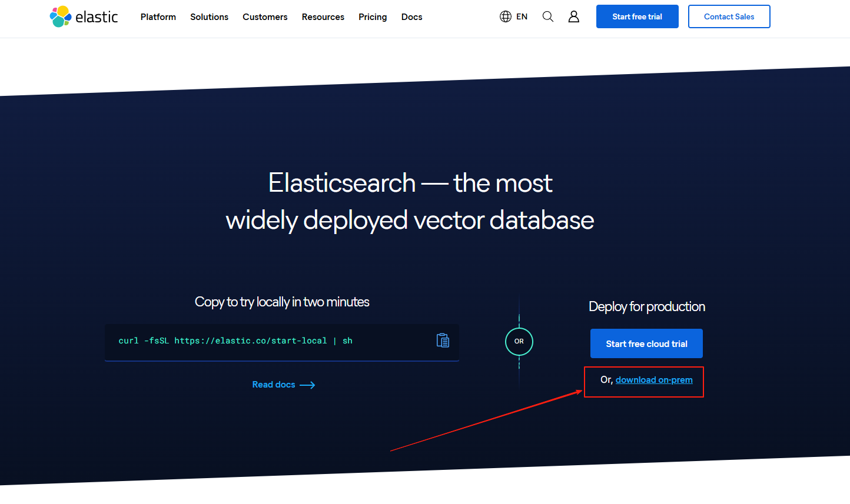Follow the download on-prem link
The height and width of the screenshot is (504, 850).
654,380
